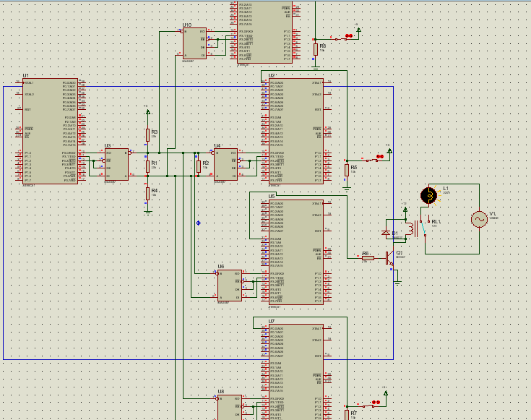The height and width of the screenshot is (420, 531).
Task: Select the flyback diode D1
Action: tap(386, 233)
